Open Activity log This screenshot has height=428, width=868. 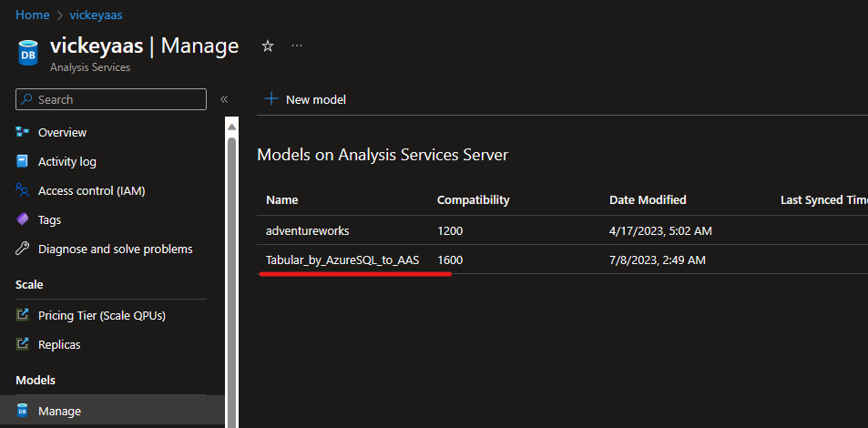[67, 162]
